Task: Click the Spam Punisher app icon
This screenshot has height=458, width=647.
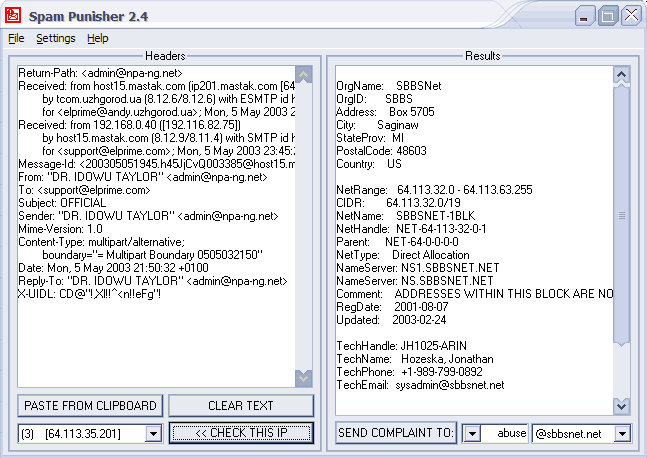Action: tap(13, 15)
